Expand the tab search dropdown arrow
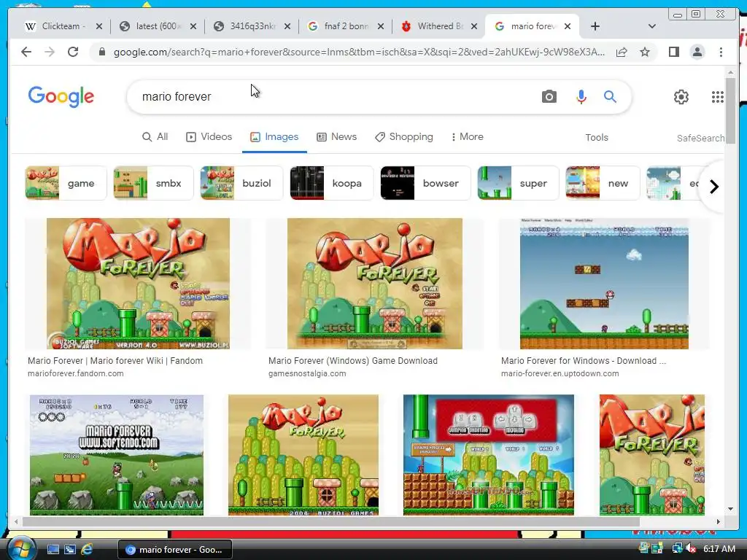This screenshot has height=560, width=747. point(652,26)
